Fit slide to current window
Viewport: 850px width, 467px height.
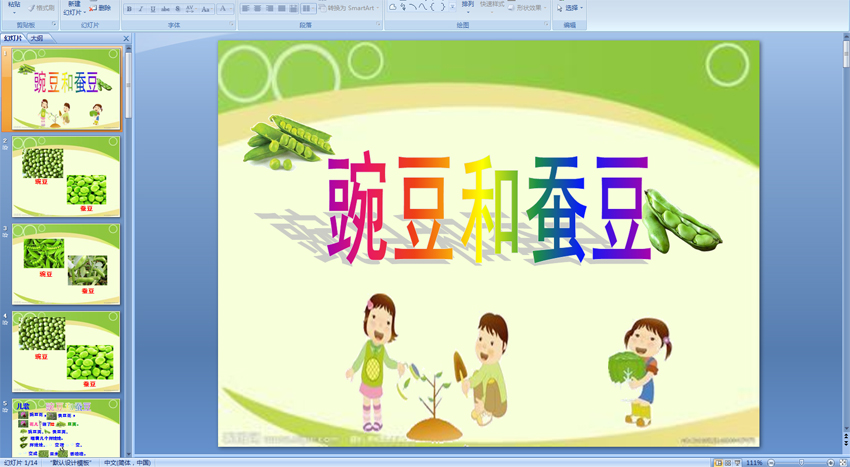click(x=843, y=463)
